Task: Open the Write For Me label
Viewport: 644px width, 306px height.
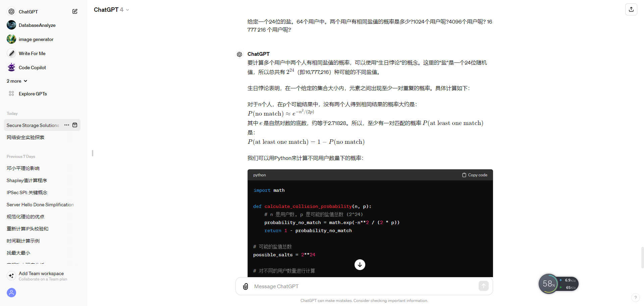Action: click(x=32, y=53)
